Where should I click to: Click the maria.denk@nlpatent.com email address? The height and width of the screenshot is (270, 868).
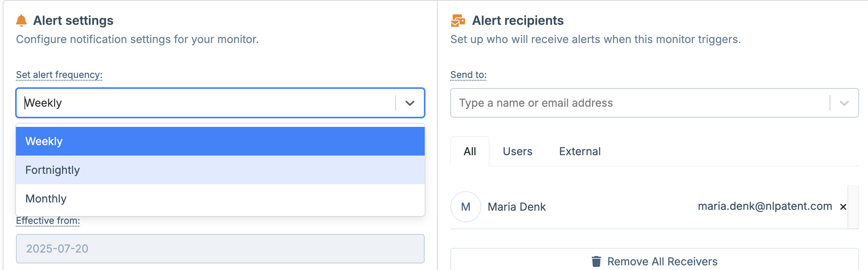pos(765,206)
